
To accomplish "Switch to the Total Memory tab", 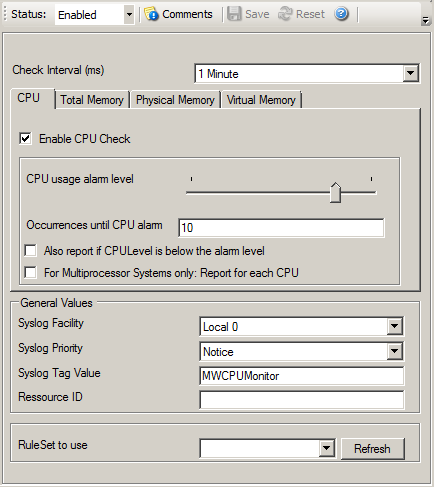I will (92, 100).
